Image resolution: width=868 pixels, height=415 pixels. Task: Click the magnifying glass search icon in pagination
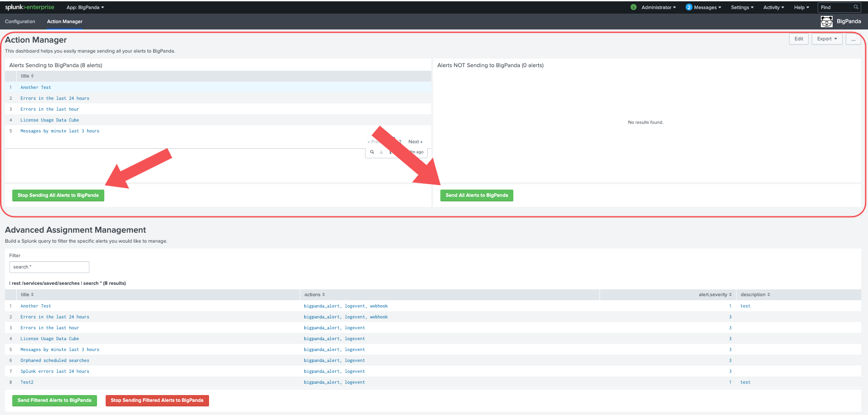pyautogui.click(x=372, y=152)
